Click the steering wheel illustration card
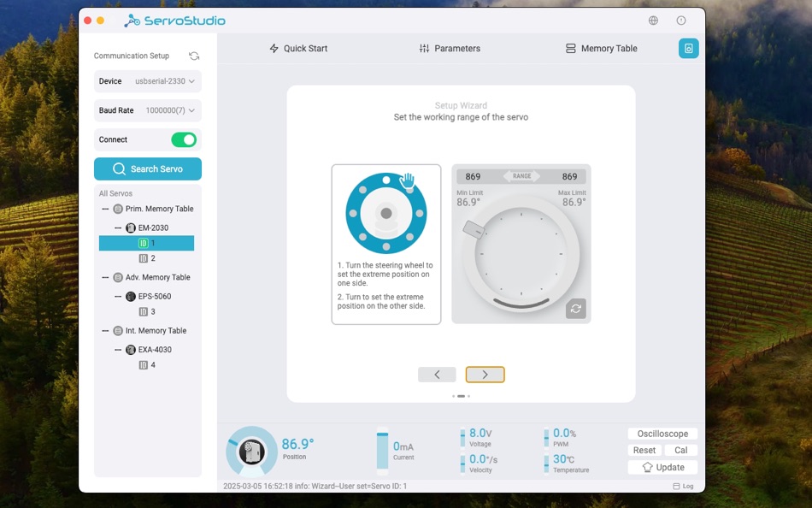This screenshot has width=812, height=508. tap(386, 245)
